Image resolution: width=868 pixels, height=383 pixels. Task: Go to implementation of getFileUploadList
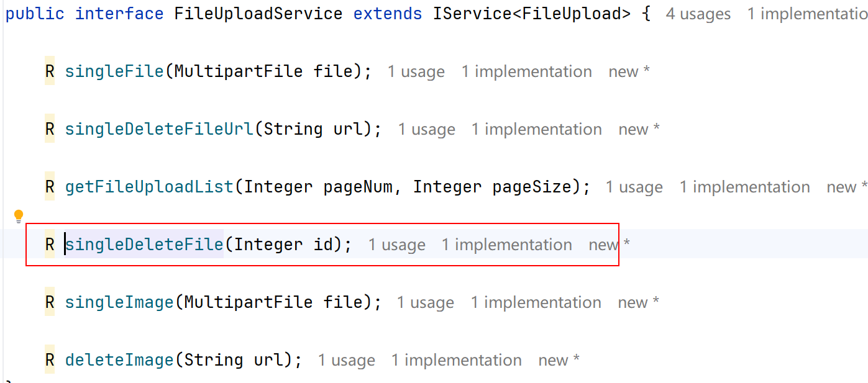[x=744, y=187]
